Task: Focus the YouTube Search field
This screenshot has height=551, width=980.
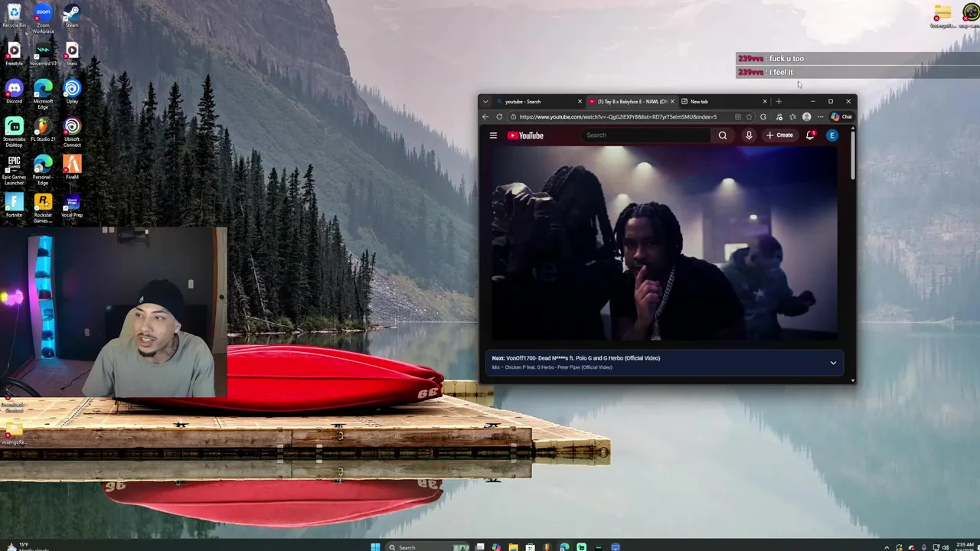Action: coord(647,135)
